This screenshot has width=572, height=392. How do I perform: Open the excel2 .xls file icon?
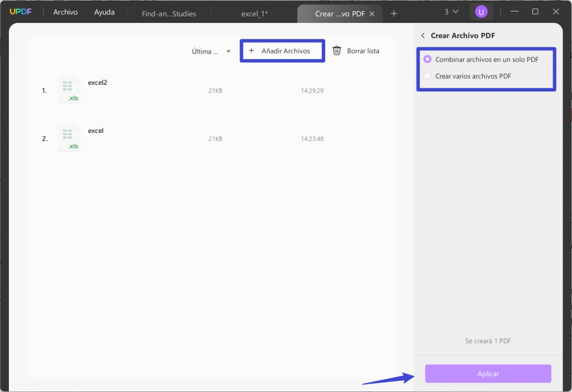coord(69,89)
